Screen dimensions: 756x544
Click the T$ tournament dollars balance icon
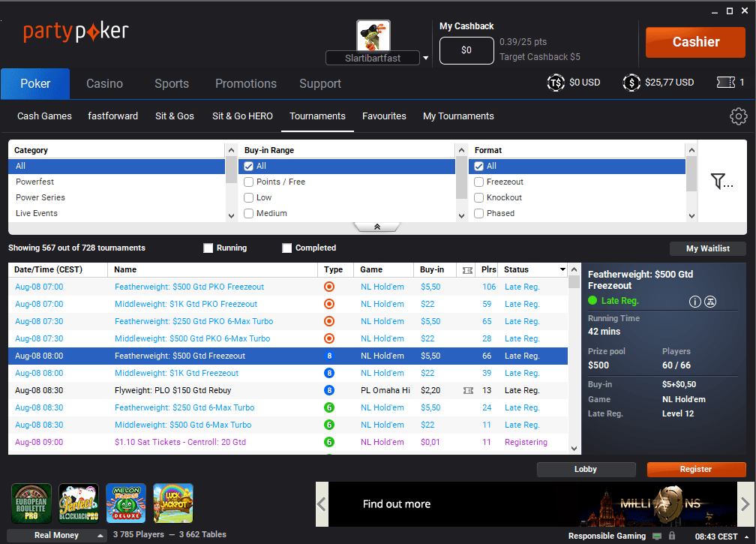click(x=556, y=83)
